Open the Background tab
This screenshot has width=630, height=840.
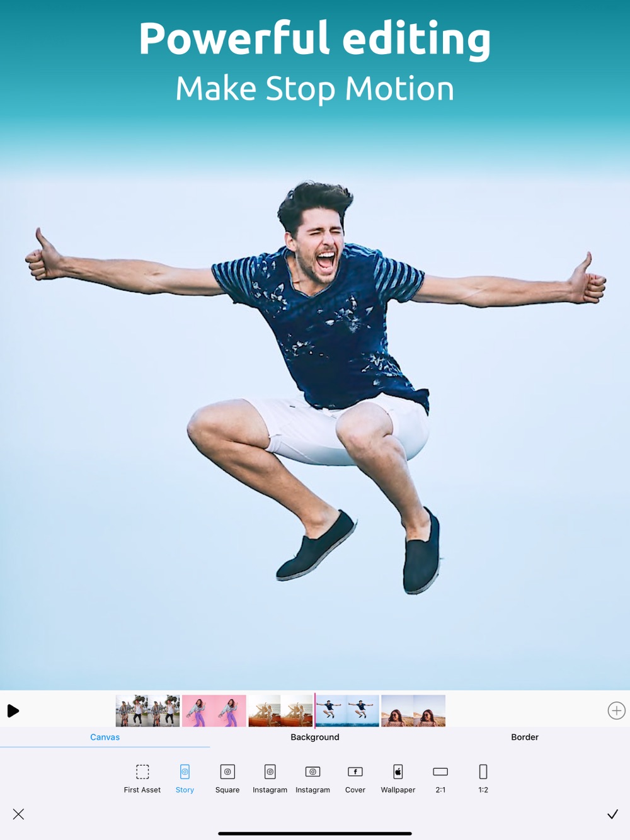[x=315, y=737]
